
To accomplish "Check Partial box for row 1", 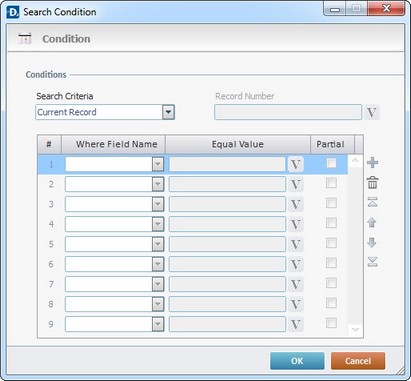I will pos(331,163).
